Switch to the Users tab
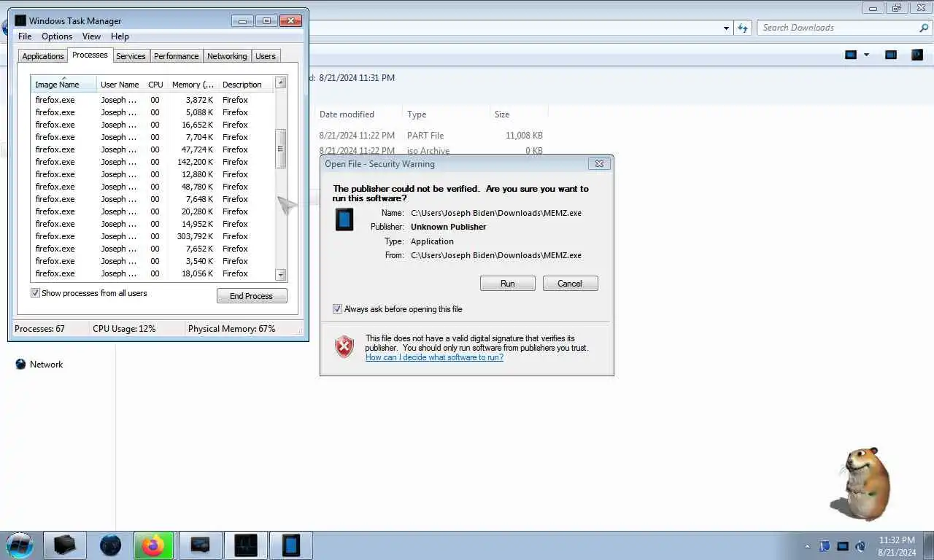 pyautogui.click(x=266, y=56)
